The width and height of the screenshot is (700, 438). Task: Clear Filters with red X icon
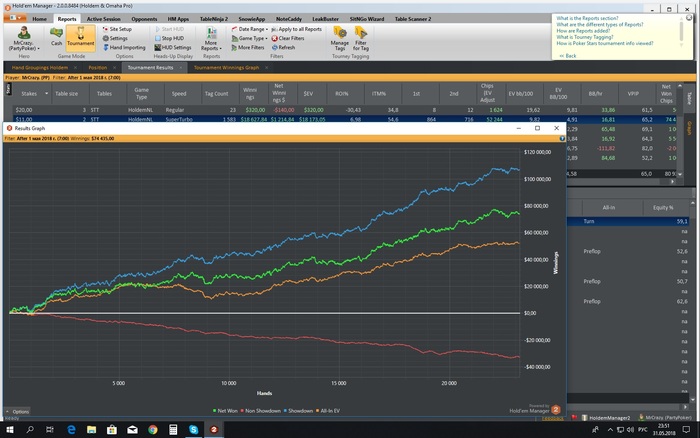288,38
